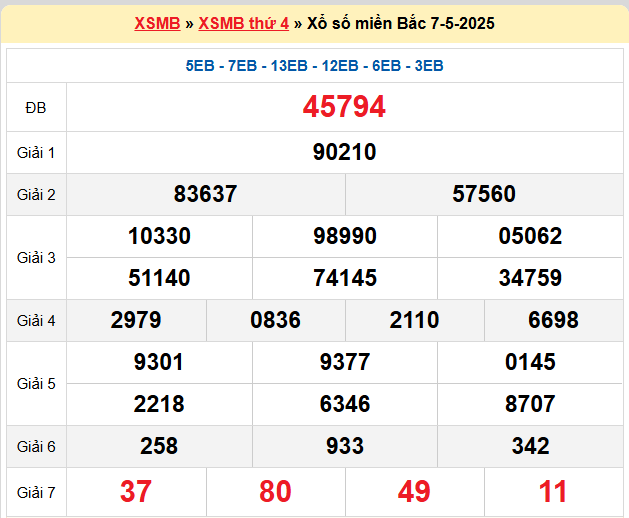Screen dimensions: 629x518
Task: Select the Giải 5 label
Action: 36,384
